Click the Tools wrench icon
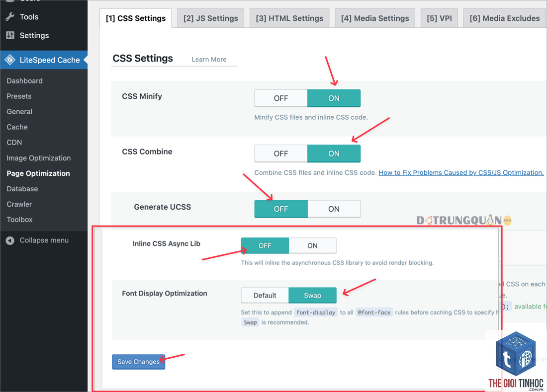 coord(10,17)
